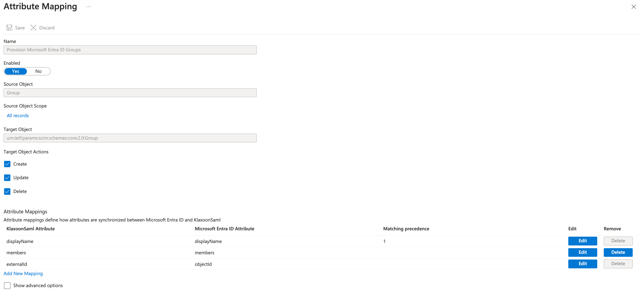Click the Name input field
This screenshot has height=300, width=644.
[130, 50]
